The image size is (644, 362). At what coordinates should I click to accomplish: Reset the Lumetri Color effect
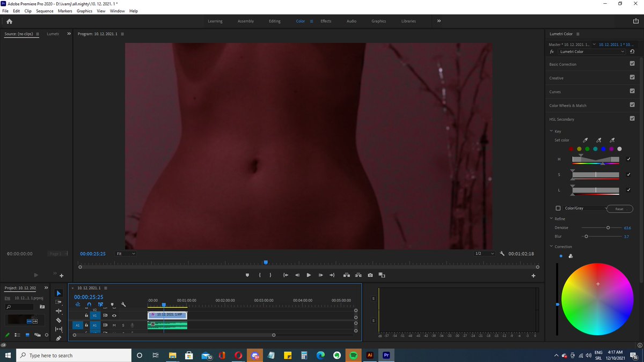(x=632, y=51)
